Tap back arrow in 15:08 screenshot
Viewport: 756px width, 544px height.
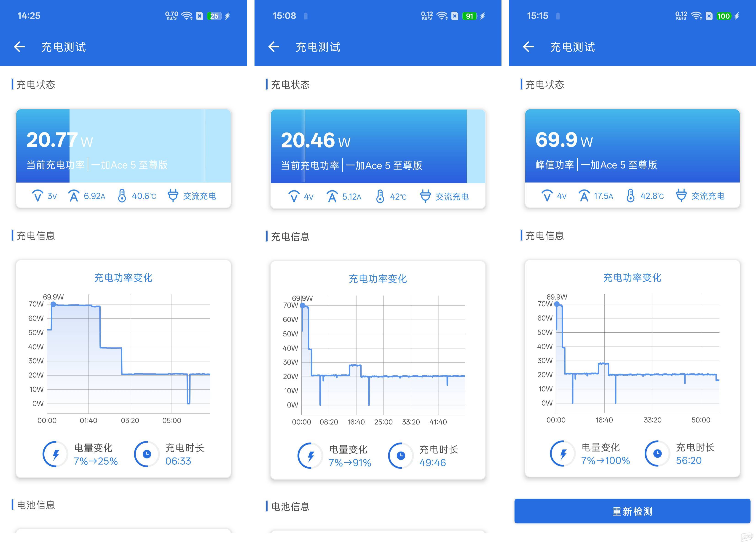point(274,47)
